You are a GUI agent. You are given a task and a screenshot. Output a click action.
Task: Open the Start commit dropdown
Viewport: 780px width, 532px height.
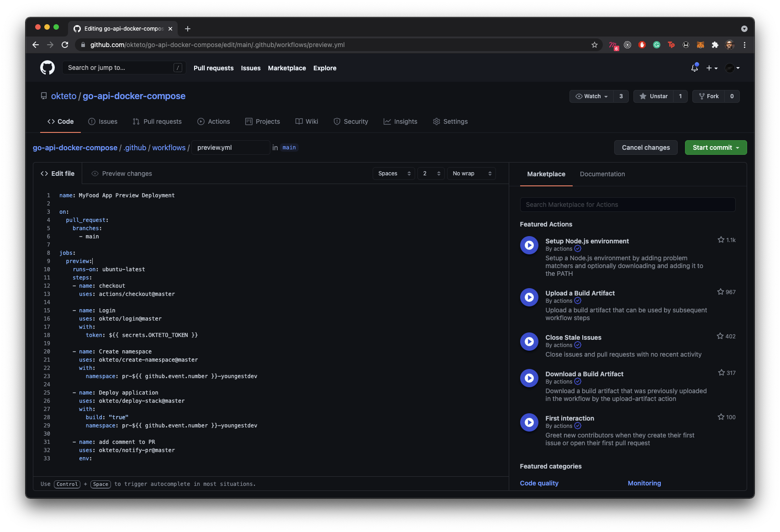[716, 147]
